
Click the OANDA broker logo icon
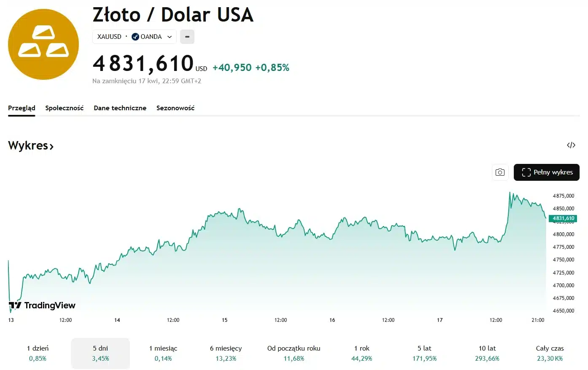135,37
